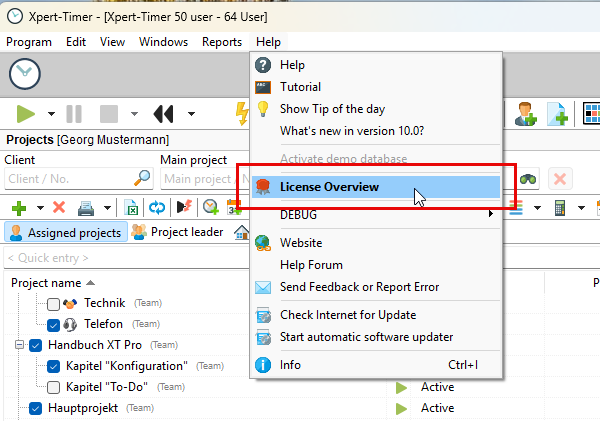Click the add user icon in toolbar
This screenshot has height=421, width=600.
523,114
